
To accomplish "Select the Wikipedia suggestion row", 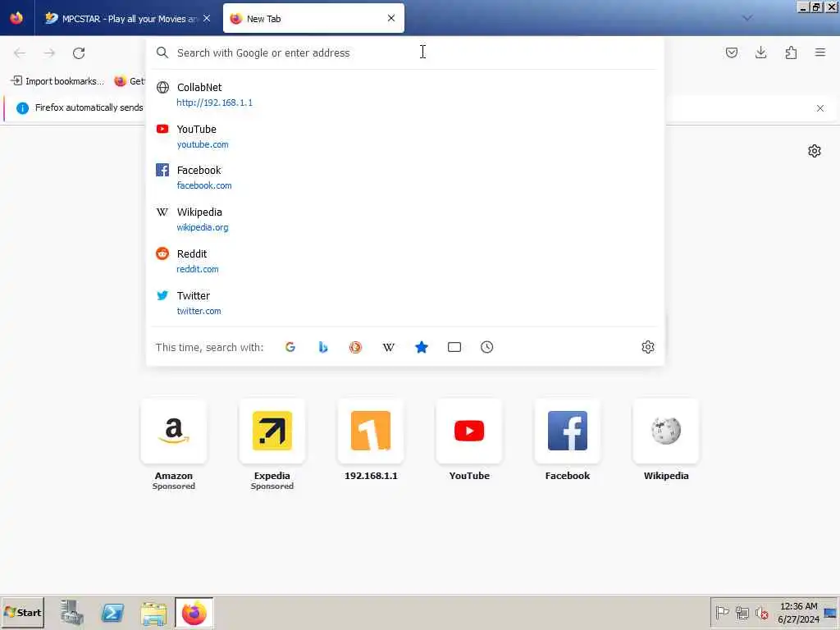I will [x=404, y=219].
